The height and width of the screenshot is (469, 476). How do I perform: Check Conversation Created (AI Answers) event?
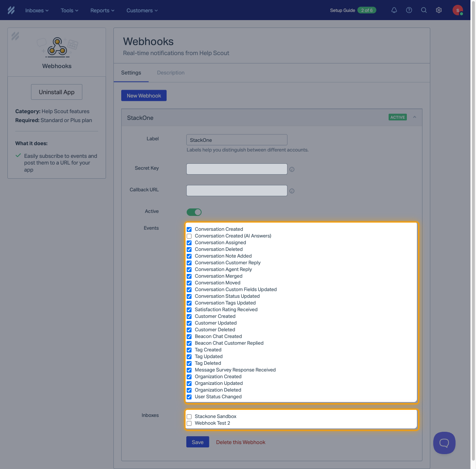(189, 236)
